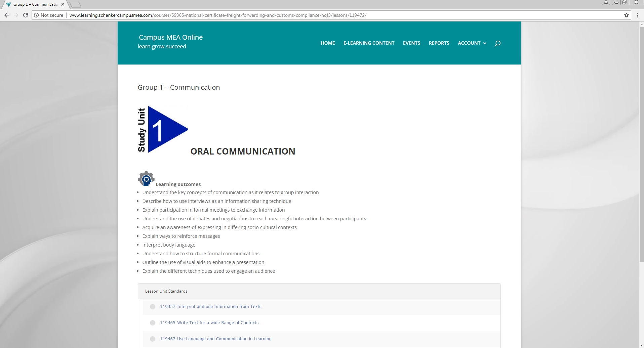Click the Not secure site info icon
Viewport: 644px width, 348px height.
tap(36, 15)
